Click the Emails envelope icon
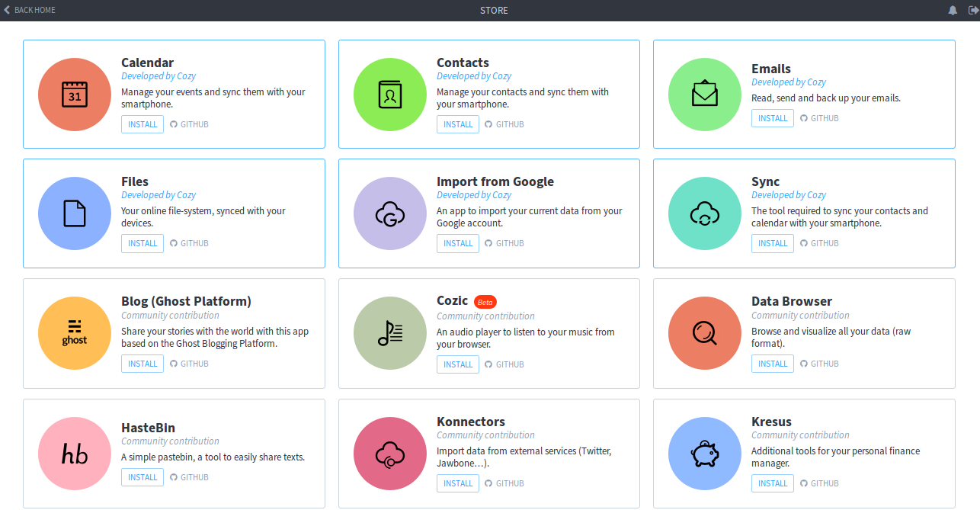This screenshot has width=980, height=510. point(705,95)
